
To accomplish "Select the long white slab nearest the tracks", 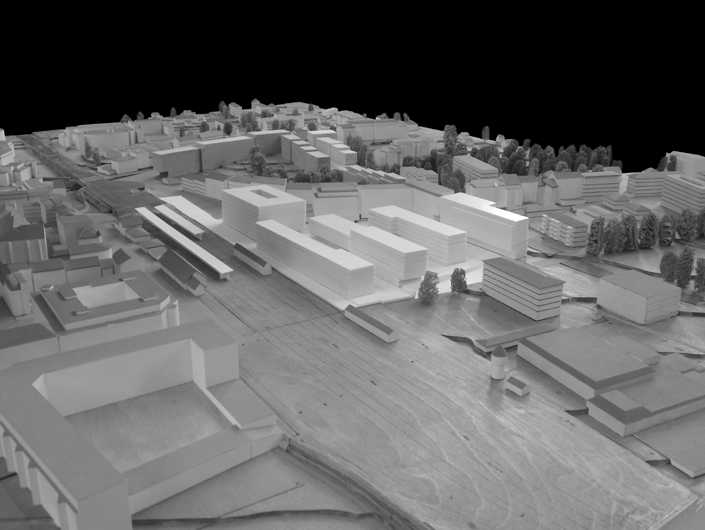I will pyautogui.click(x=313, y=259).
